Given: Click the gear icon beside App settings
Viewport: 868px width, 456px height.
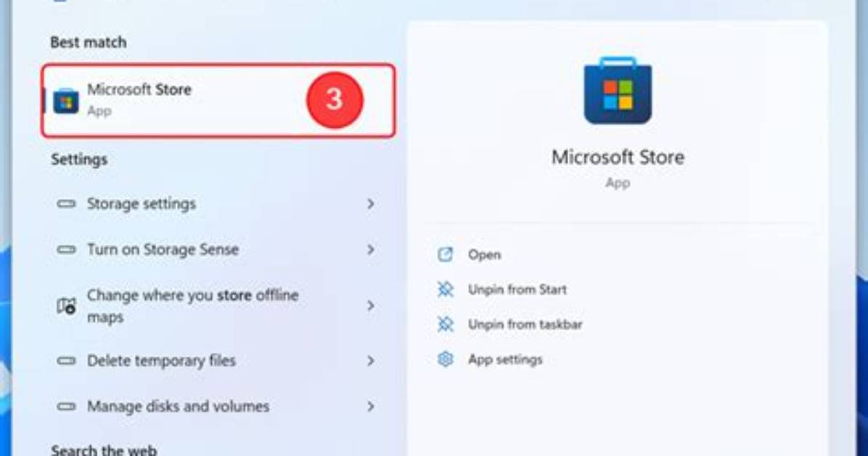Looking at the screenshot, I should [445, 359].
